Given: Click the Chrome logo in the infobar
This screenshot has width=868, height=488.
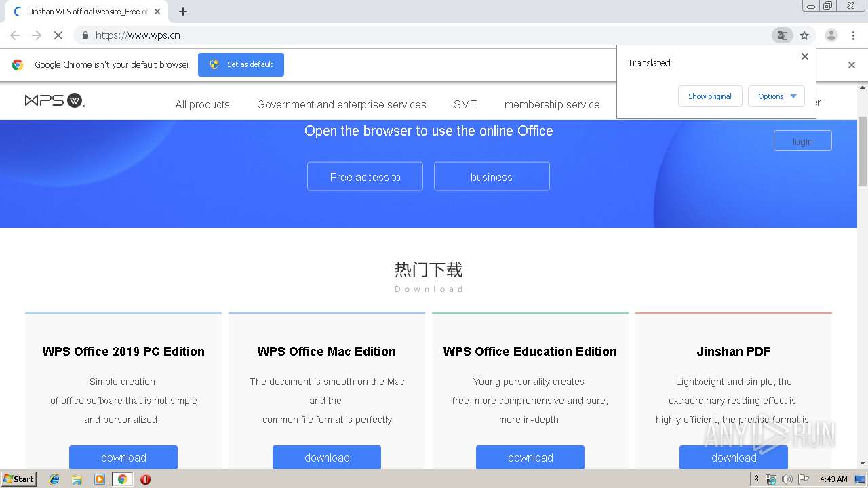Looking at the screenshot, I should pos(18,65).
